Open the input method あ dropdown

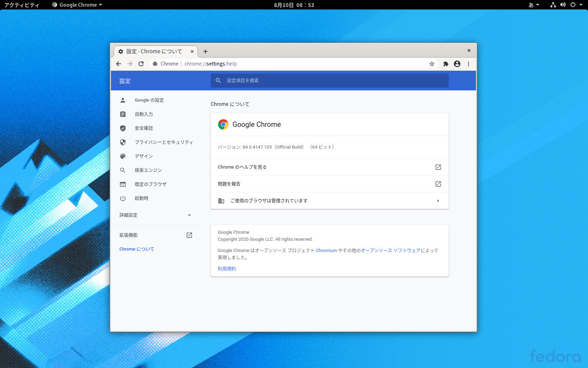534,5
